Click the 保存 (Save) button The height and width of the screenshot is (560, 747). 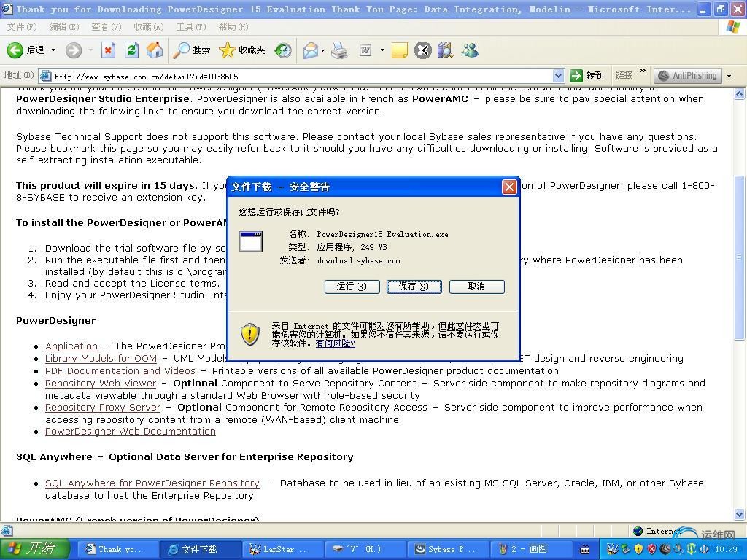414,286
